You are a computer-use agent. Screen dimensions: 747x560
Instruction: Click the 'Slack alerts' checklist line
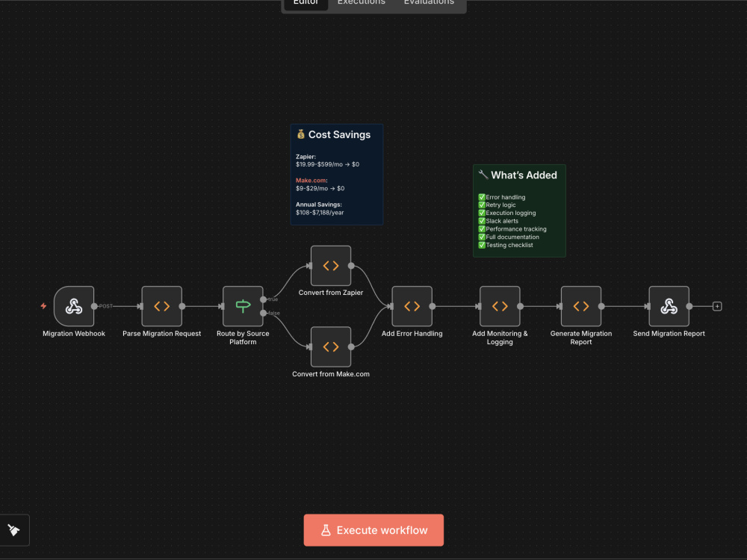(x=498, y=221)
